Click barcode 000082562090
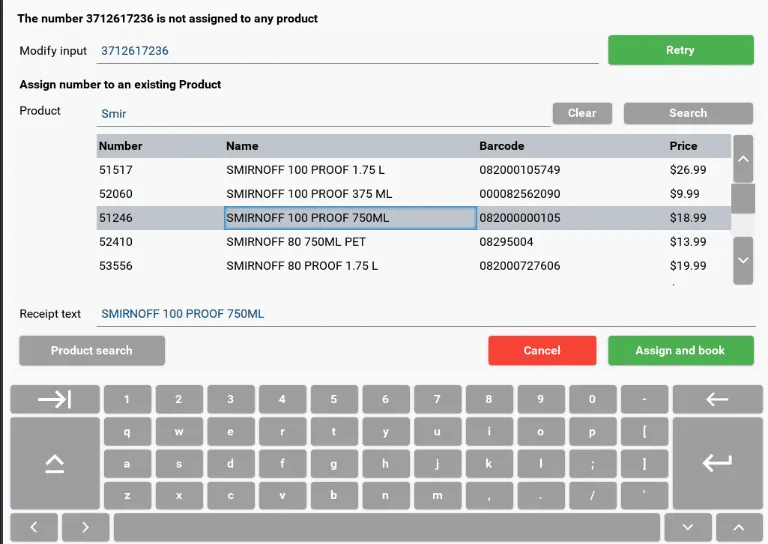 click(x=520, y=194)
